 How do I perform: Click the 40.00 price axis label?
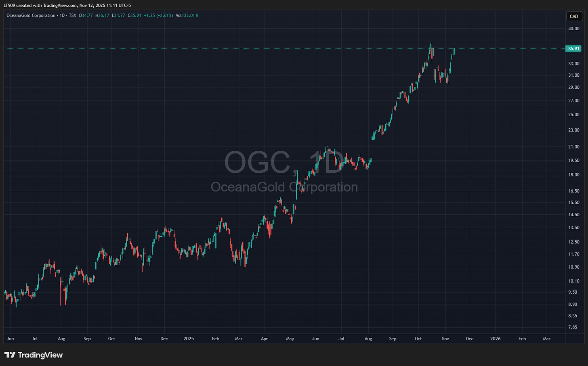574,29
